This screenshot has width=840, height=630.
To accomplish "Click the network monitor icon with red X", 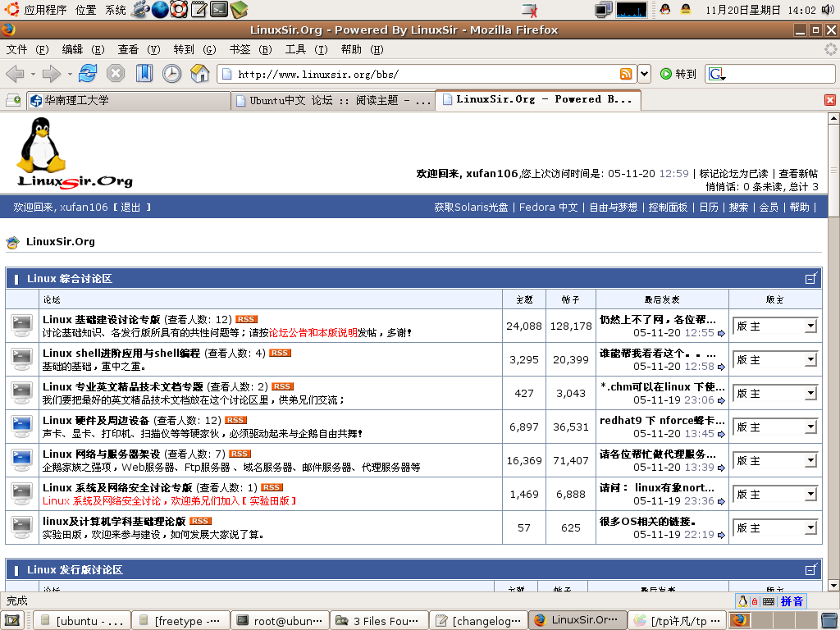I will pyautogui.click(x=530, y=10).
